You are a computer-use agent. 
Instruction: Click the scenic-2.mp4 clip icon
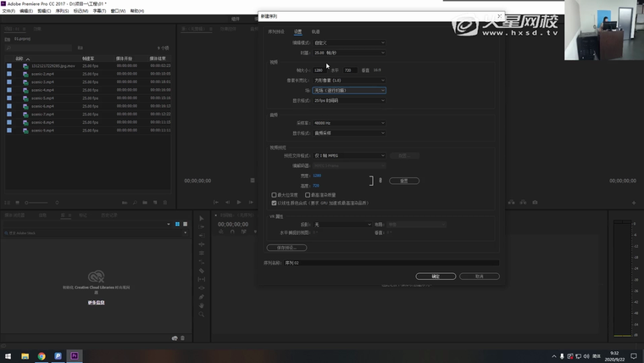(26, 72)
